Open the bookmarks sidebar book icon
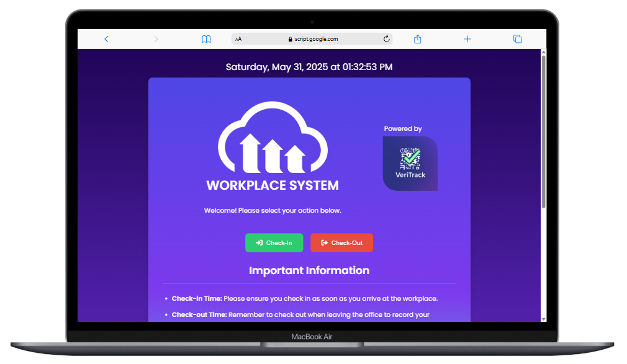 [205, 38]
